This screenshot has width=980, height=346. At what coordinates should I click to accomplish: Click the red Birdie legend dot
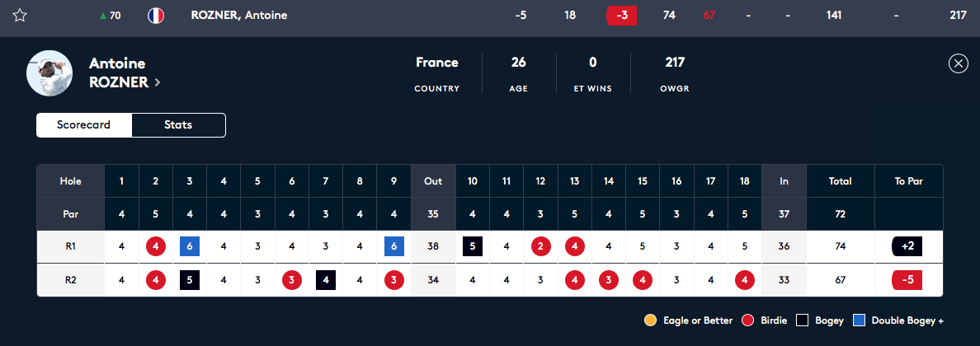(749, 320)
